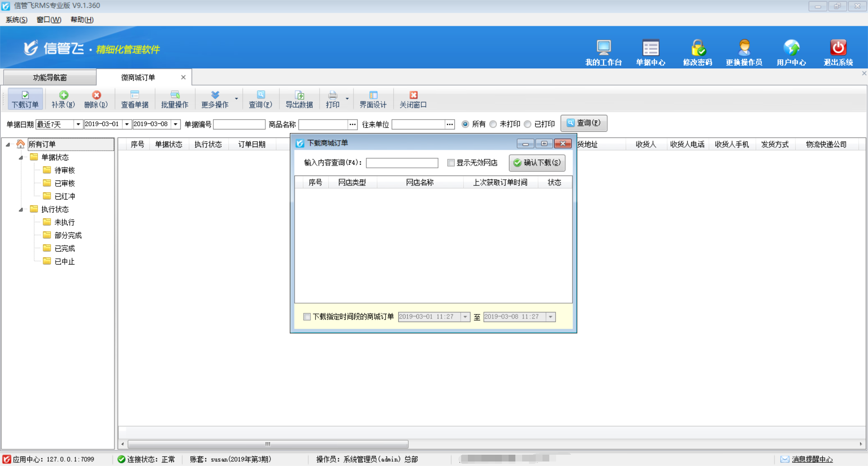Image resolution: width=868 pixels, height=466 pixels.
Task: Select 待审核 in the order tree
Action: (x=65, y=170)
